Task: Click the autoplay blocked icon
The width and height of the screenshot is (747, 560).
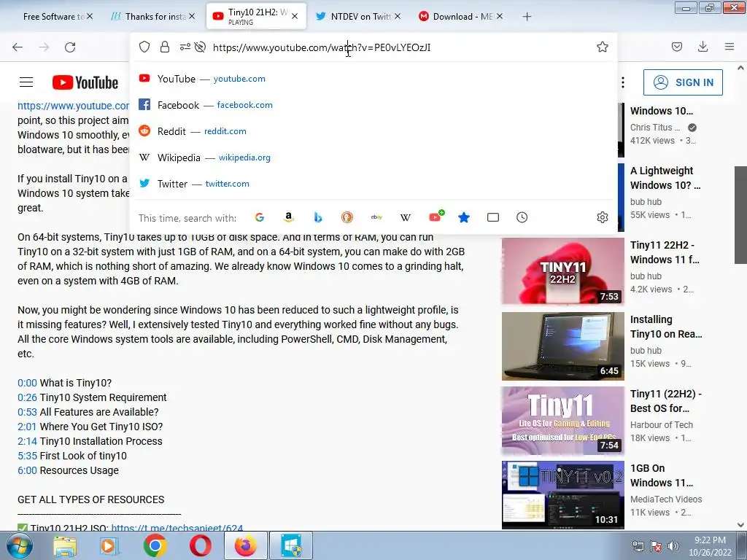Action: click(x=201, y=47)
